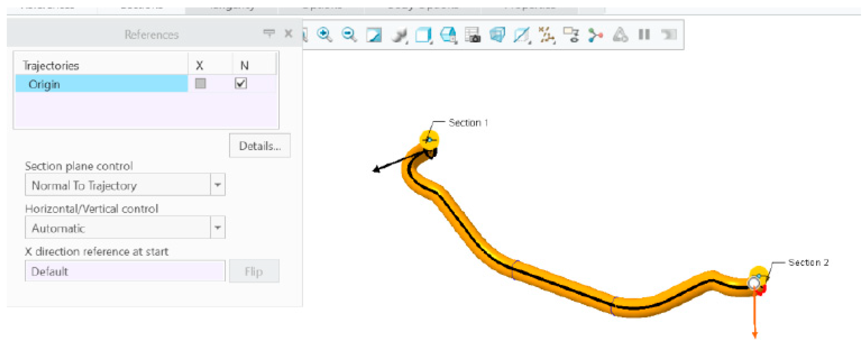Image resolution: width=868 pixels, height=347 pixels.
Task: Toggle the Spin Center icon
Action: coord(595,35)
